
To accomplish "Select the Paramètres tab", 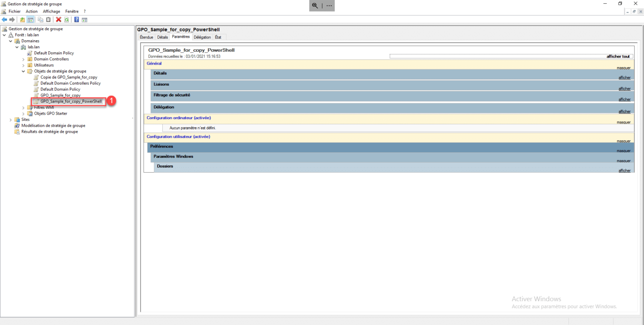I will pos(181,37).
